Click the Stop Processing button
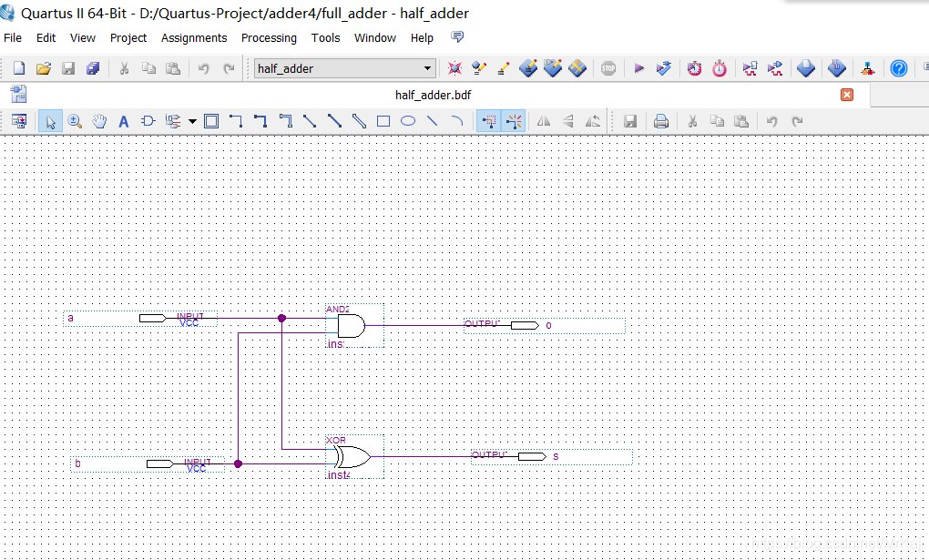929x560 pixels. [607, 68]
